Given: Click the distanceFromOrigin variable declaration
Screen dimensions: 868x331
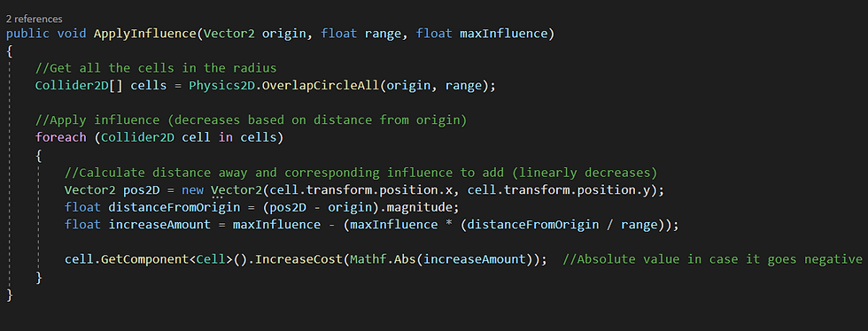Looking at the screenshot, I should click(x=174, y=208).
